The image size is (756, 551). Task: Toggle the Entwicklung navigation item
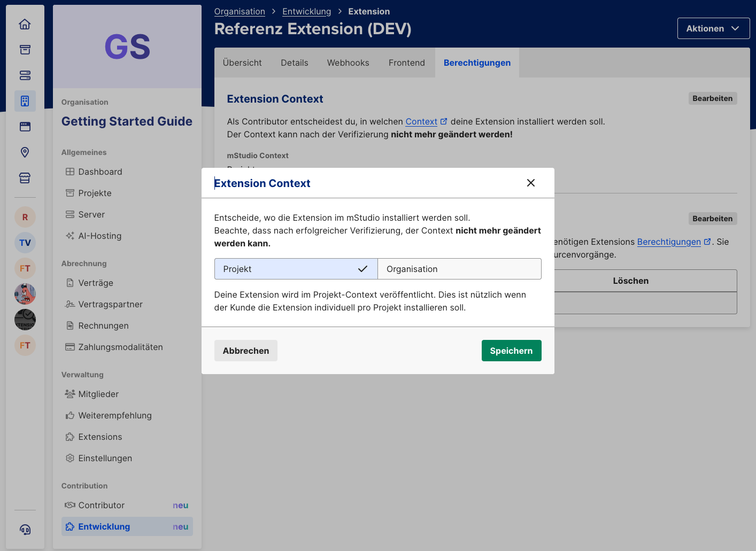127,526
